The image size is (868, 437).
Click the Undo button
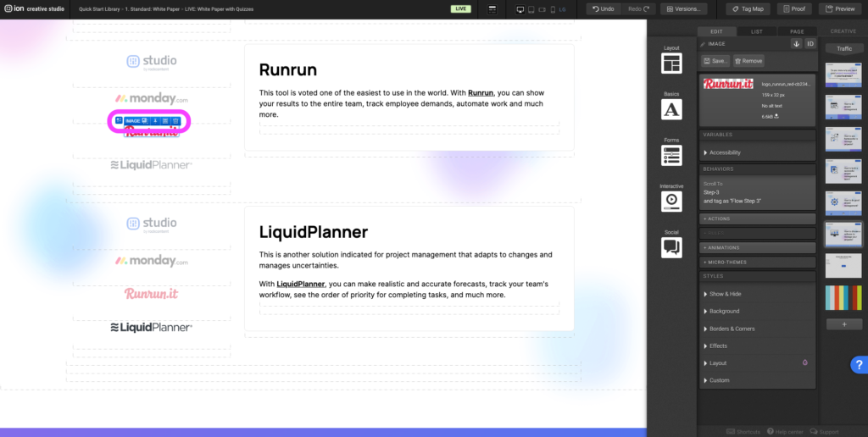[603, 8]
